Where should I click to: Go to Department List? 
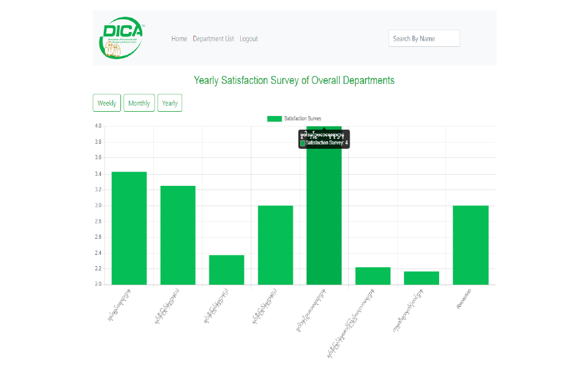[213, 39]
